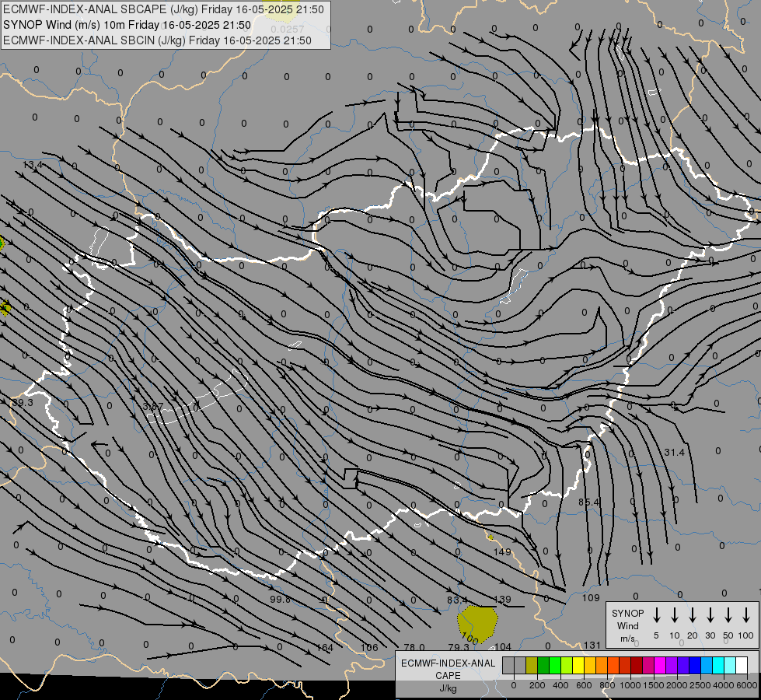761x700 pixels.
Task: Click the SYNOP Wind m/s legend label
Action: tap(627, 625)
